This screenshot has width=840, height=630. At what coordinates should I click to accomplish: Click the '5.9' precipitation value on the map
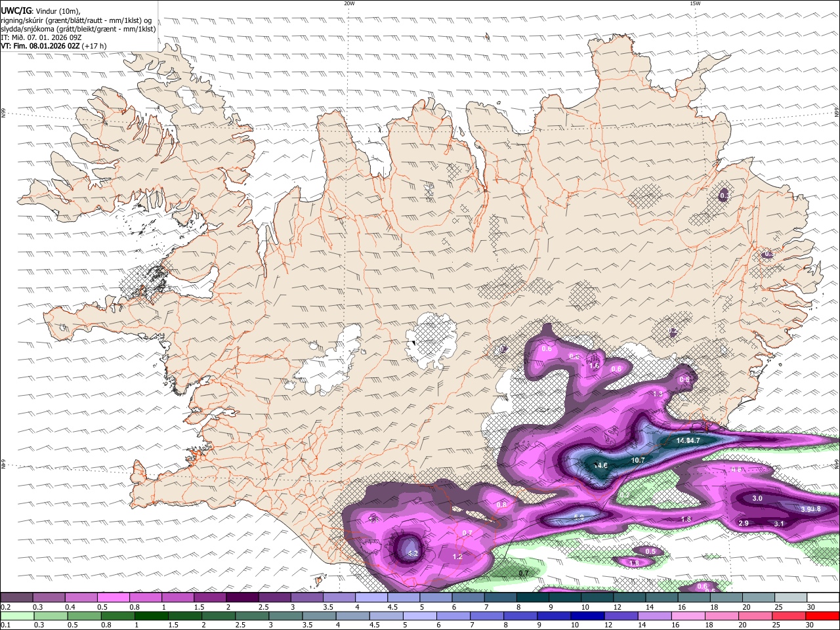(579, 517)
